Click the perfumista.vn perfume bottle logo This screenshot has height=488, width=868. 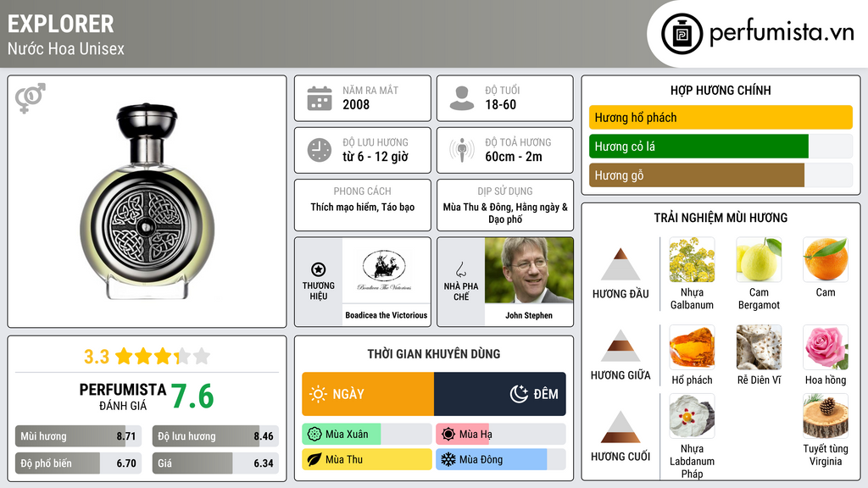click(x=682, y=34)
